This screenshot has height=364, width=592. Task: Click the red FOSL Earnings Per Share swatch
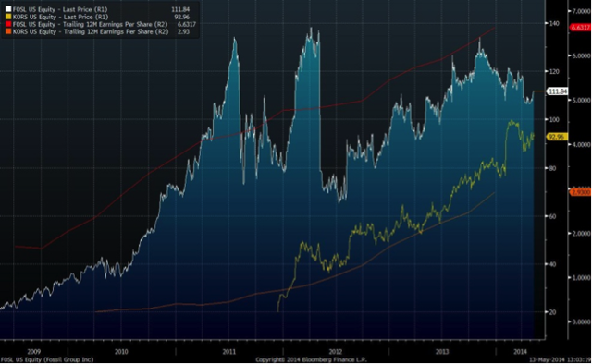(x=8, y=25)
